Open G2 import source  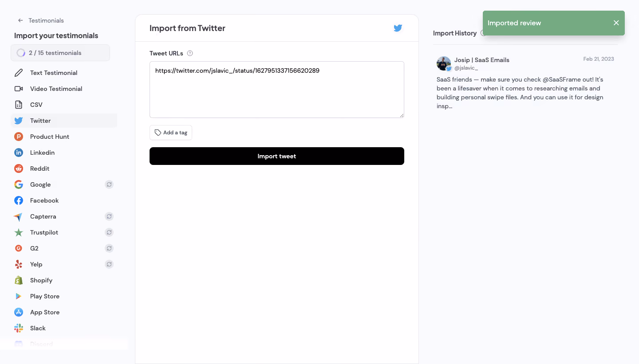[64, 248]
